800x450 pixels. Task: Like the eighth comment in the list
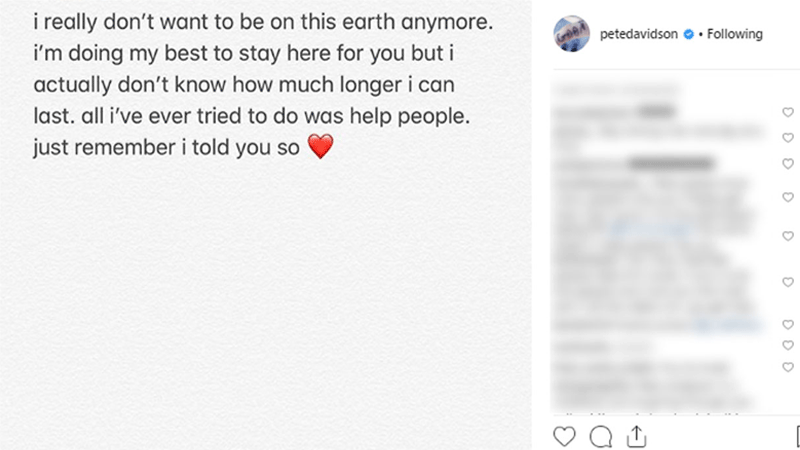788,345
